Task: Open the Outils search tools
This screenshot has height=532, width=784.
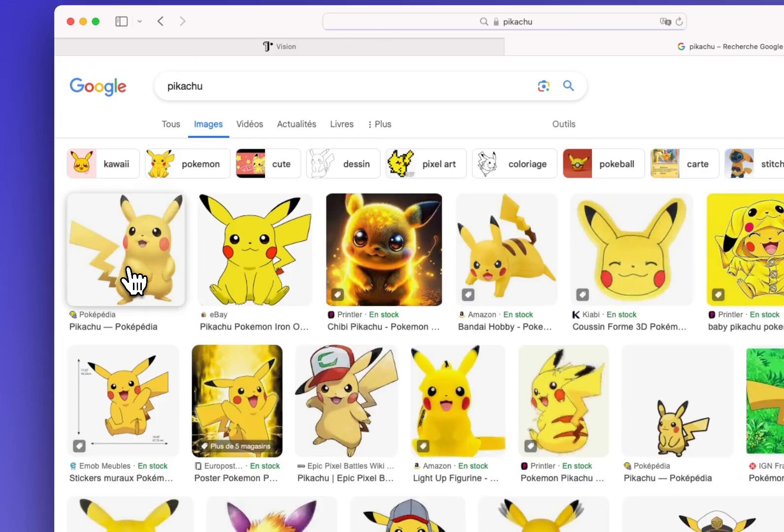Action: [564, 124]
